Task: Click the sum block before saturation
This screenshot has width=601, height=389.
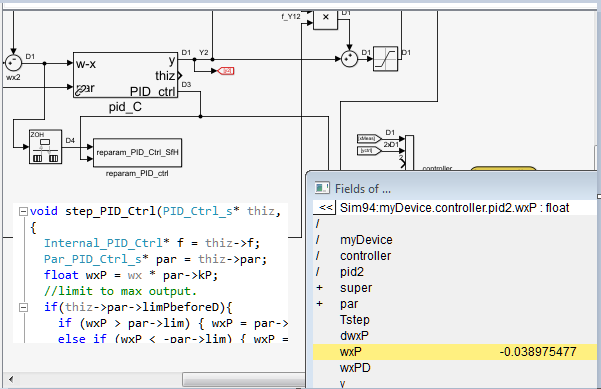Action: 349,59
